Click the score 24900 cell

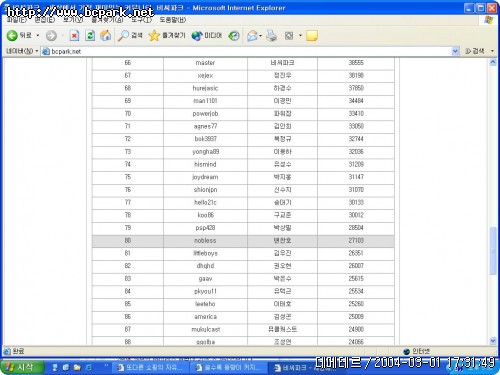pos(356,329)
